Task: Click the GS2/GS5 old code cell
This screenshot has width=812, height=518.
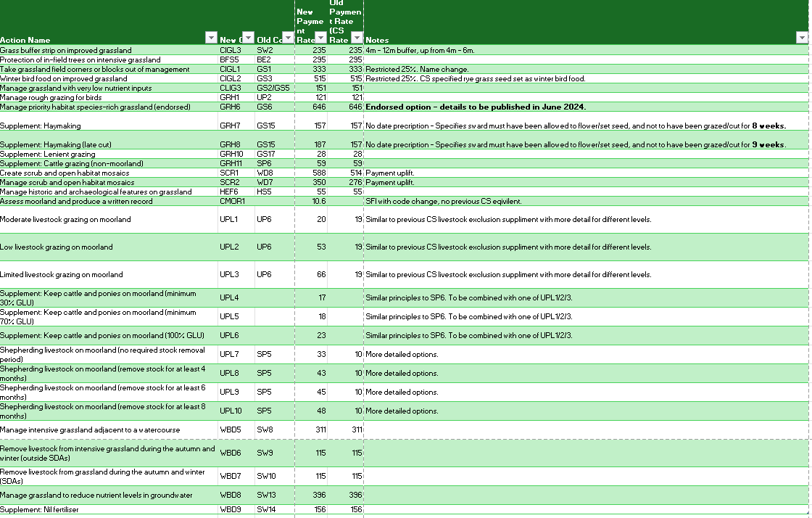Action: (x=275, y=88)
